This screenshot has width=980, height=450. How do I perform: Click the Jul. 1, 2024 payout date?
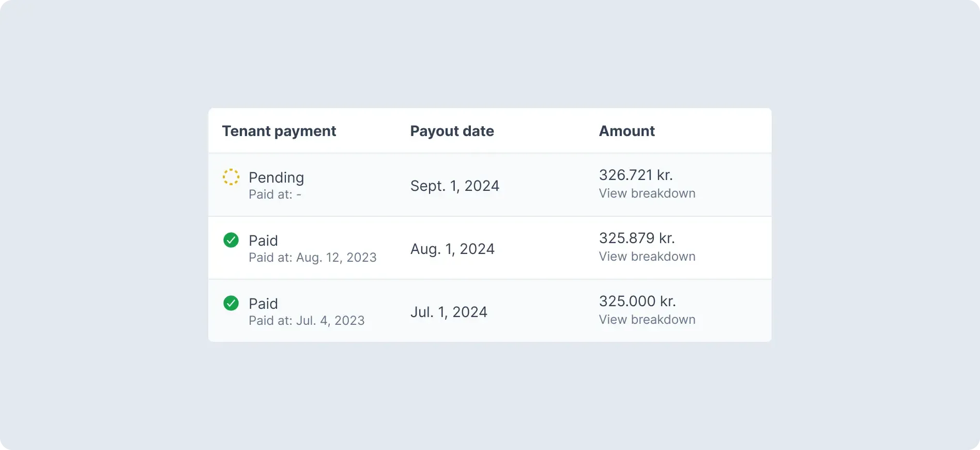click(449, 312)
